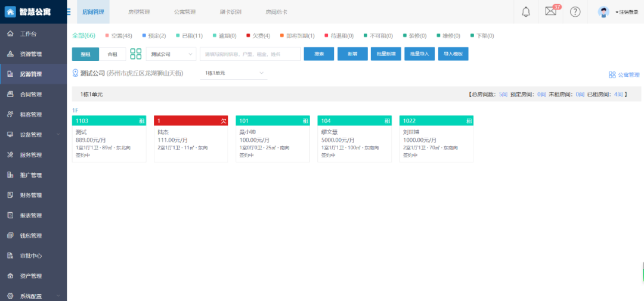Filter rooms by 维修(0)
This screenshot has height=301, width=644.
click(x=448, y=36)
